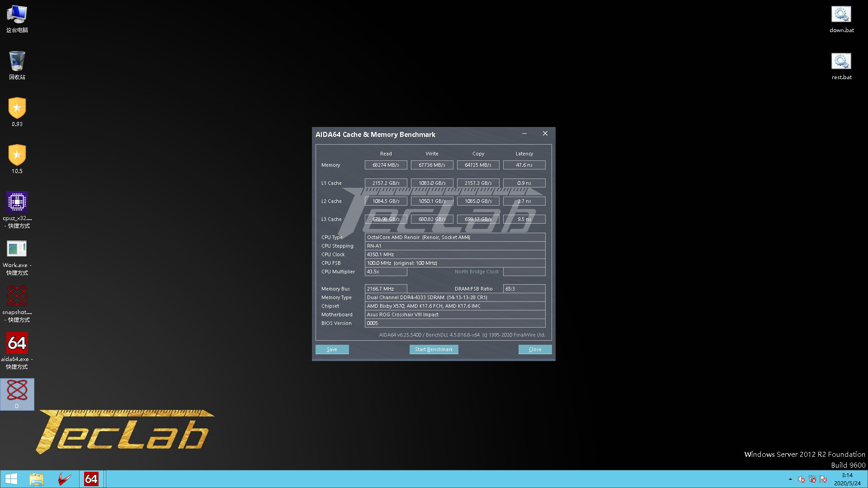This screenshot has height=488, width=868.
Task: Click the L3 Cache Read value 678.98 GB/s
Action: 386,219
